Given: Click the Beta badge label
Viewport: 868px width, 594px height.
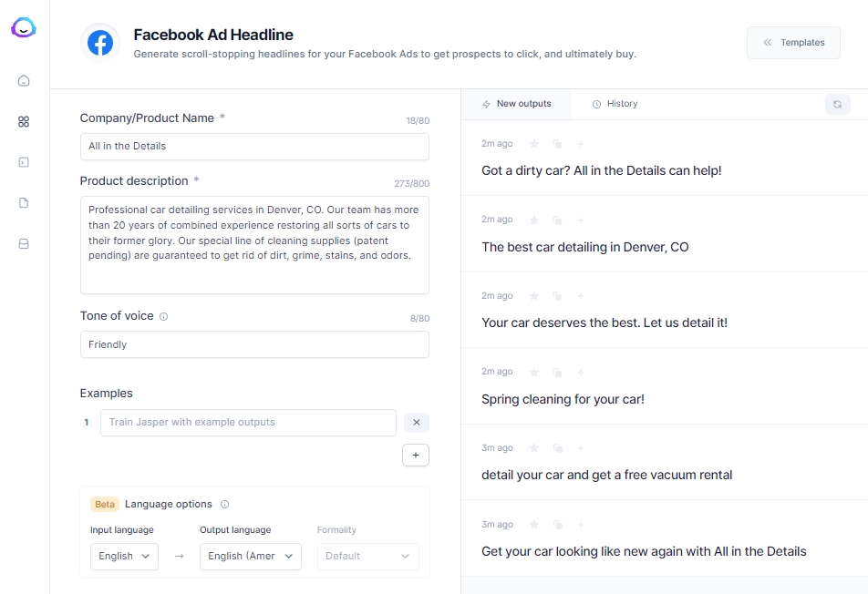Looking at the screenshot, I should point(105,504).
